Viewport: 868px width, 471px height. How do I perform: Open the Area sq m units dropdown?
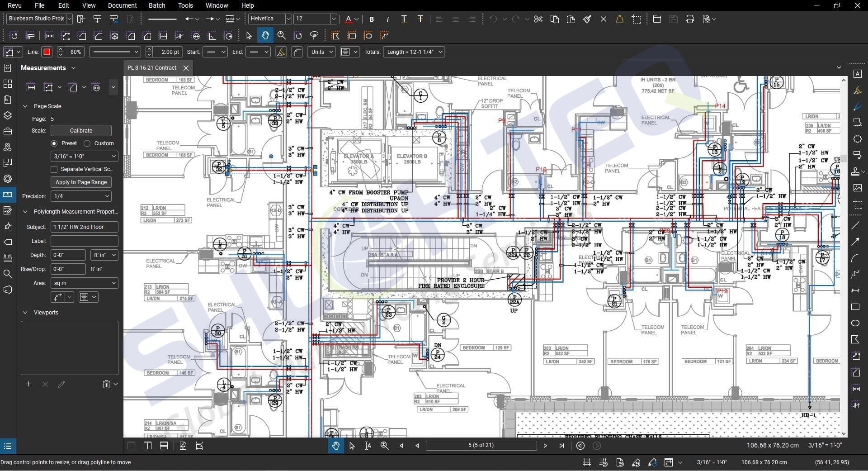[84, 283]
